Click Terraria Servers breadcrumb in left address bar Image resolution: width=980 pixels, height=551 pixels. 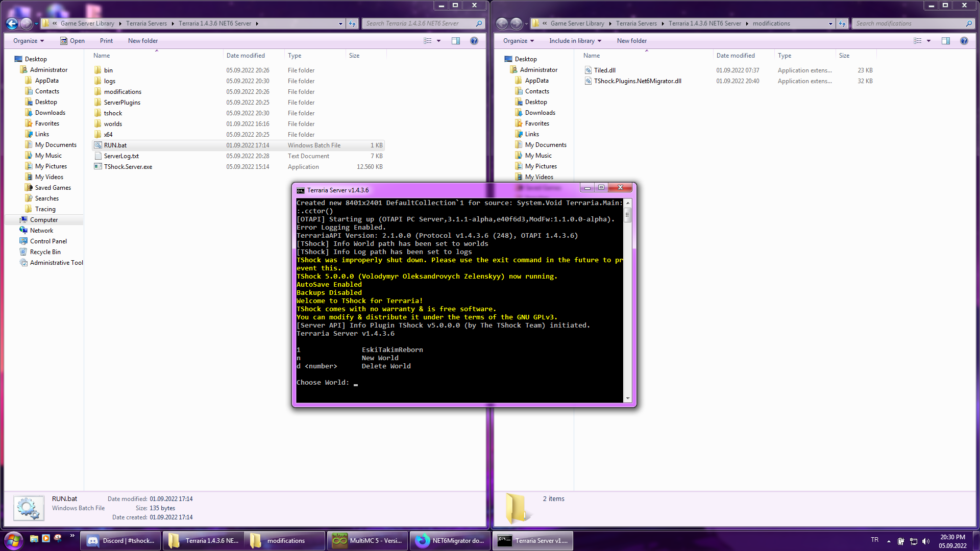[x=146, y=23]
